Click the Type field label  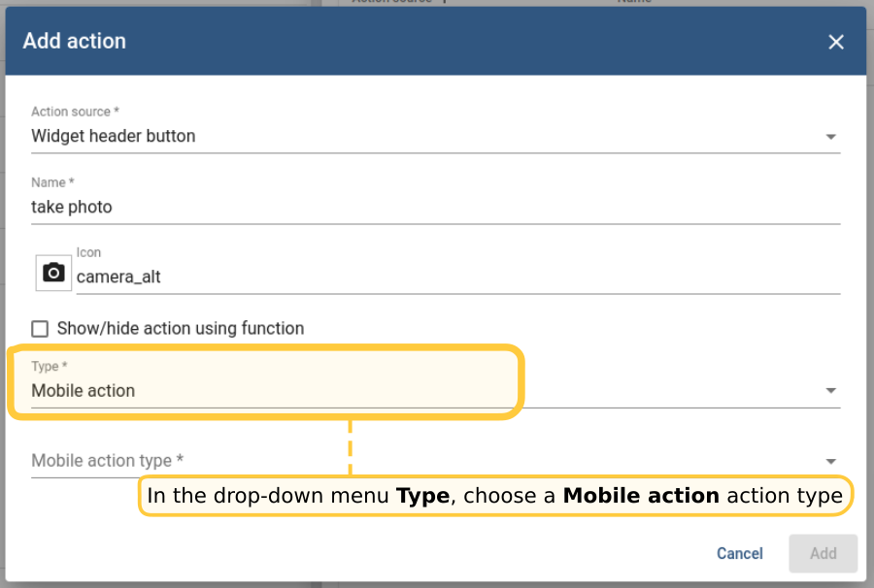50,367
